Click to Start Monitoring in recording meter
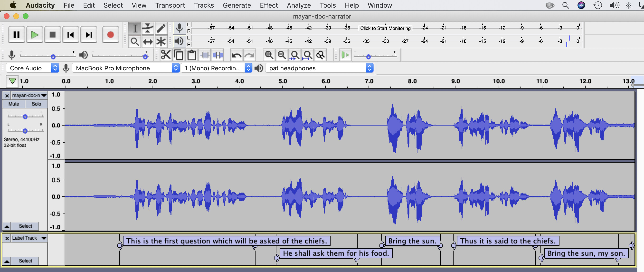The width and height of the screenshot is (644, 272). coord(385,28)
